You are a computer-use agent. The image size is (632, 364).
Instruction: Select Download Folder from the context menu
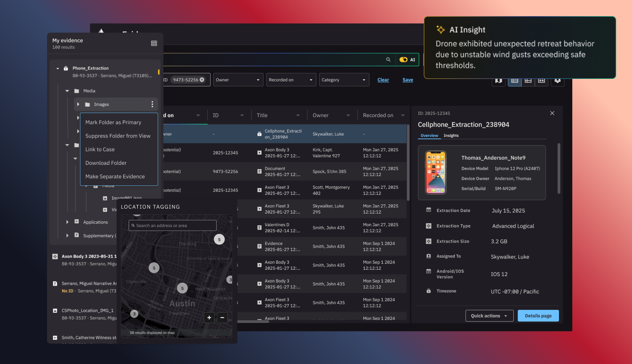(x=106, y=163)
